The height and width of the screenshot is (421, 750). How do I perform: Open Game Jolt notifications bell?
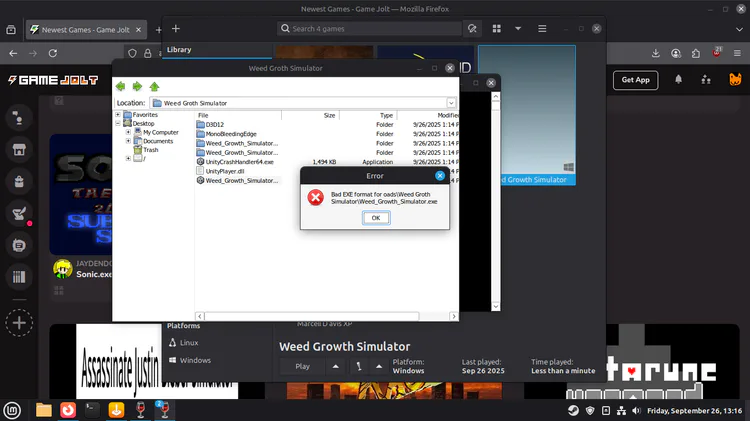tap(678, 79)
